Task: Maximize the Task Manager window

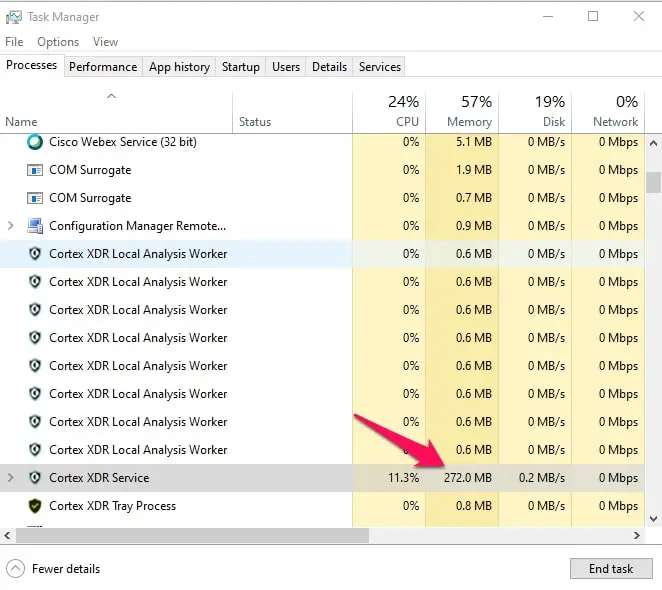Action: point(593,16)
